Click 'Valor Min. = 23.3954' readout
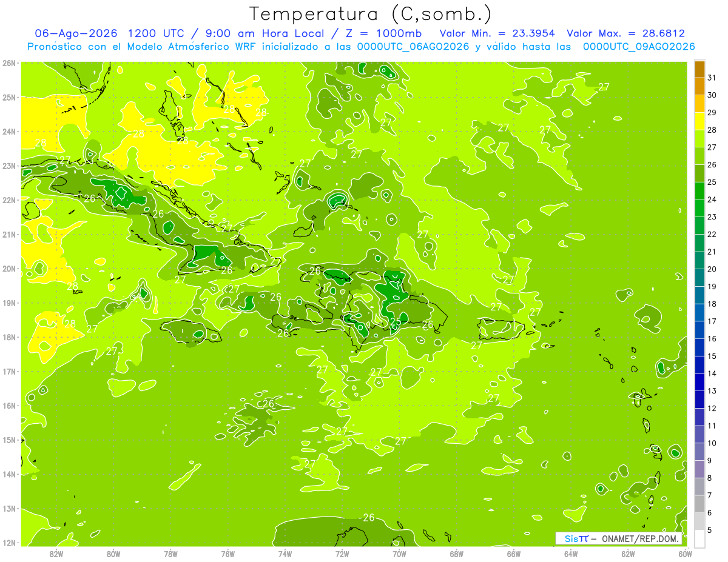Image resolution: width=728 pixels, height=562 pixels. tap(497, 33)
